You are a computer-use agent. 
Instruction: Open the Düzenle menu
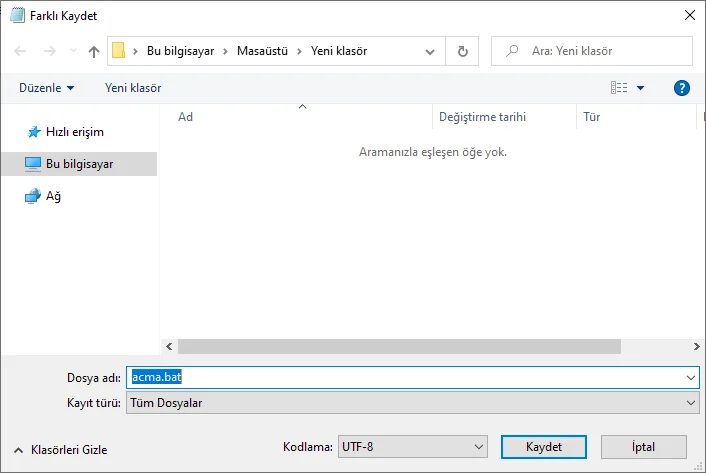pos(46,88)
